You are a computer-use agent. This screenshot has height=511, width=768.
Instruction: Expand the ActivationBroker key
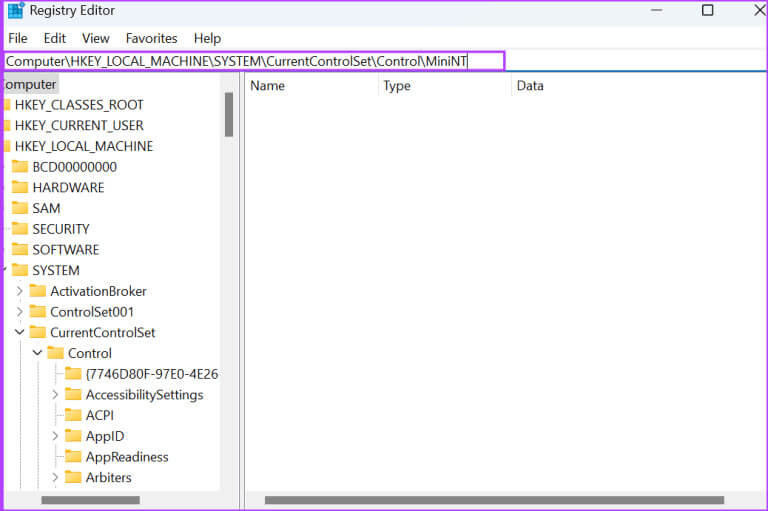point(20,291)
